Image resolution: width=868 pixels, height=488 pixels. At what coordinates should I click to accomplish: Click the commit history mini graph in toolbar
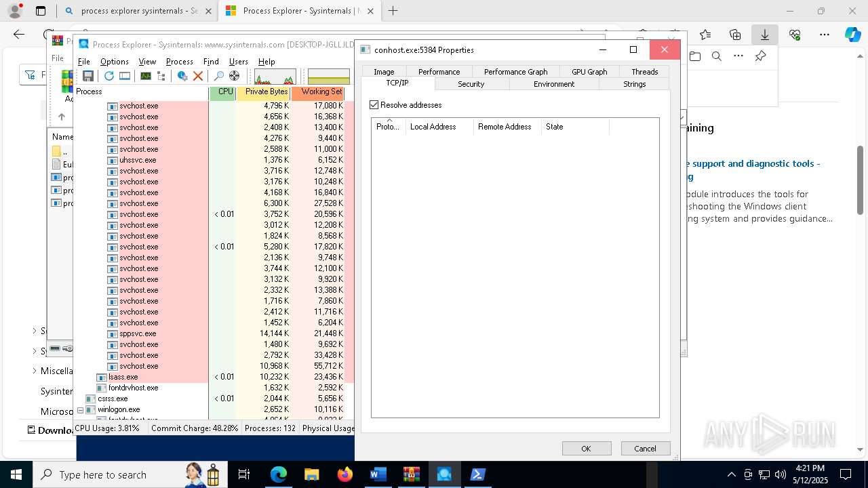[329, 76]
